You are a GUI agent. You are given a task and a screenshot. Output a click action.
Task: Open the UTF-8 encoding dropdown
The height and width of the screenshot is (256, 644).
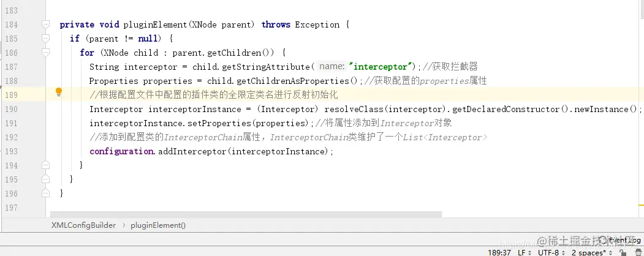coord(551,252)
